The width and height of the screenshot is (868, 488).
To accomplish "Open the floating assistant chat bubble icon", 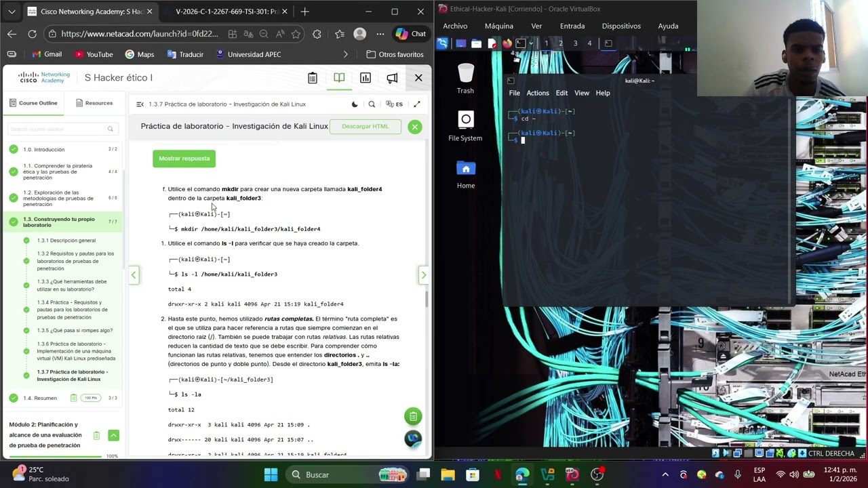I will [413, 439].
